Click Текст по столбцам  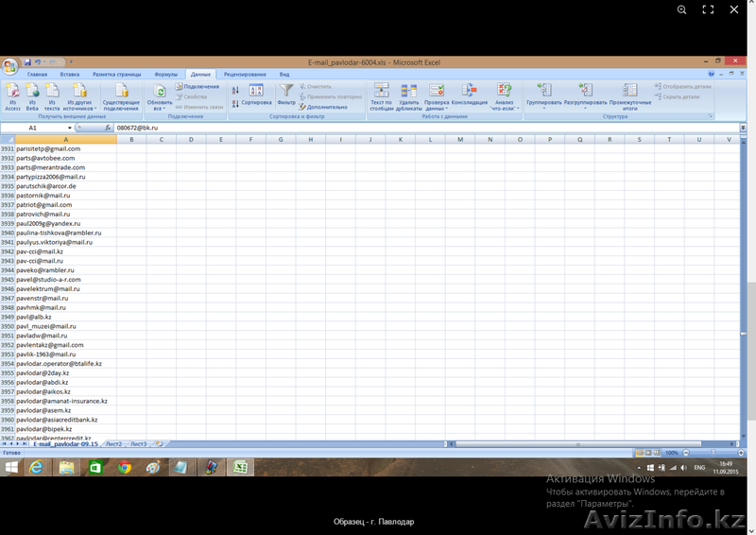(x=381, y=95)
